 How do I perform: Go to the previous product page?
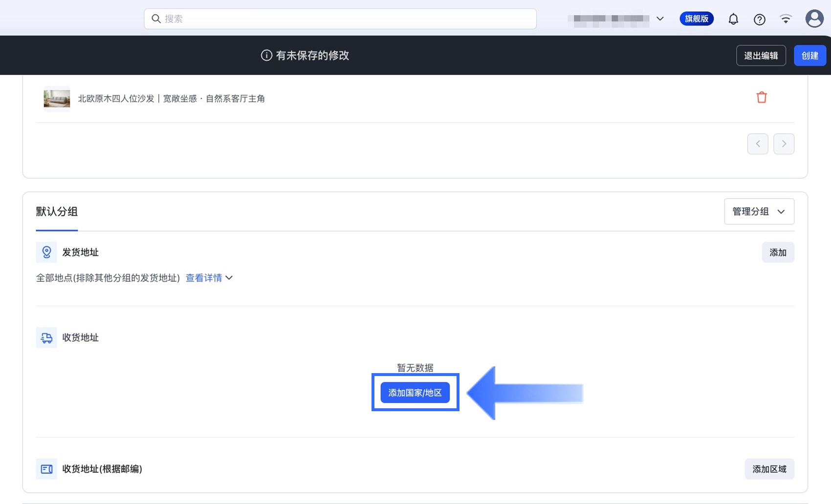(758, 144)
